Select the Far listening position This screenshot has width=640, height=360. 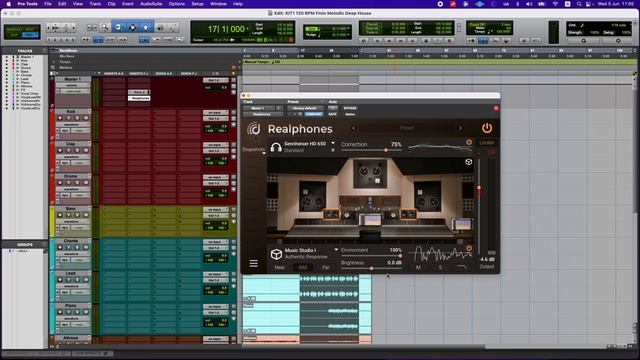tap(326, 267)
